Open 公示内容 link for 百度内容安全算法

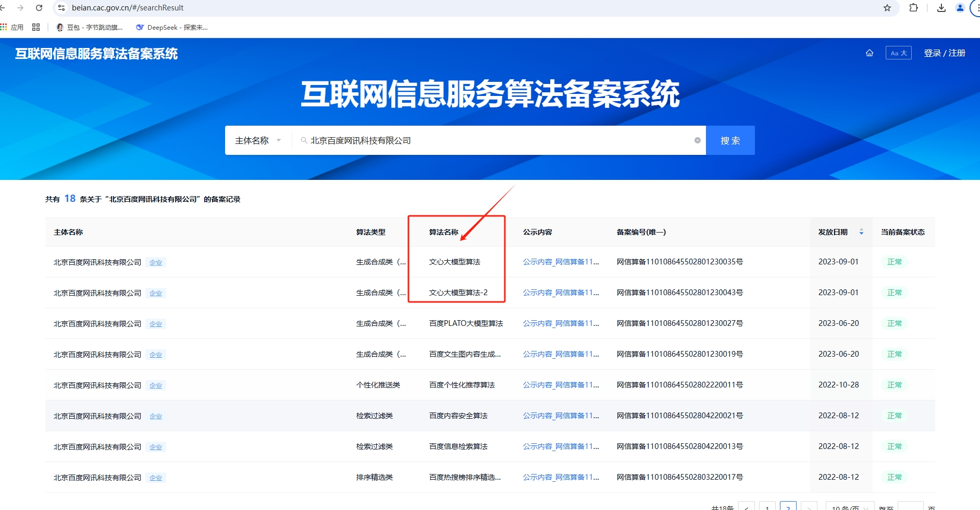561,416
